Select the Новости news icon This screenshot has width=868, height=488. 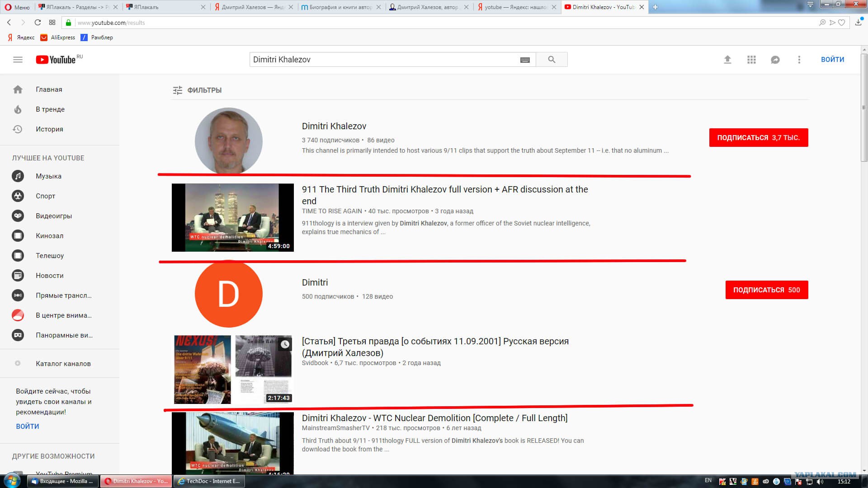point(18,276)
